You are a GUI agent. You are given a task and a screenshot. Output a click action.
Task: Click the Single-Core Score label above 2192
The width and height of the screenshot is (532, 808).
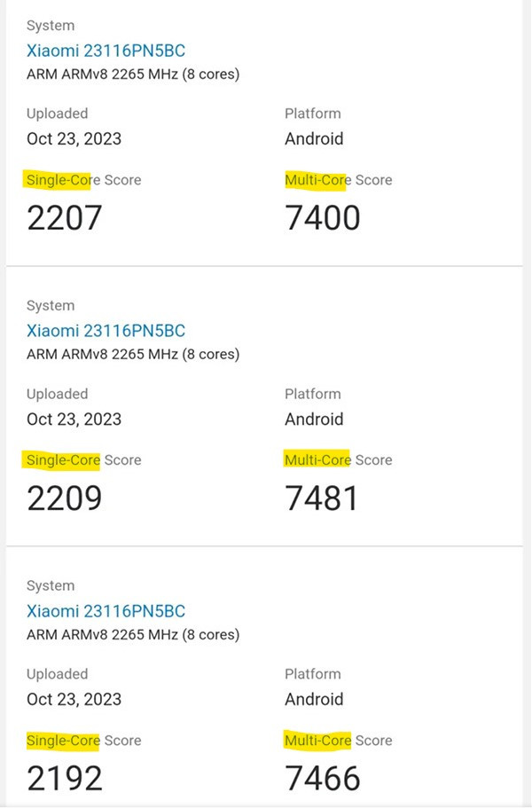point(83,741)
